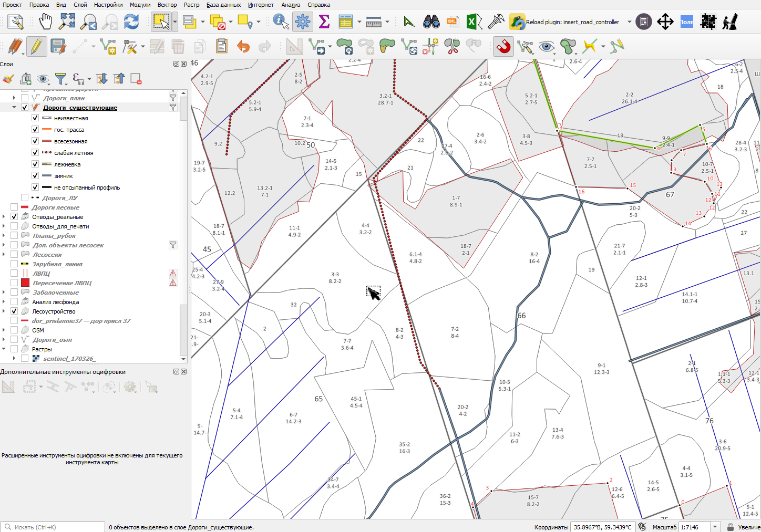This screenshot has height=532, width=761.
Task: Activate the Select Features by rectangle tool
Action: [161, 22]
